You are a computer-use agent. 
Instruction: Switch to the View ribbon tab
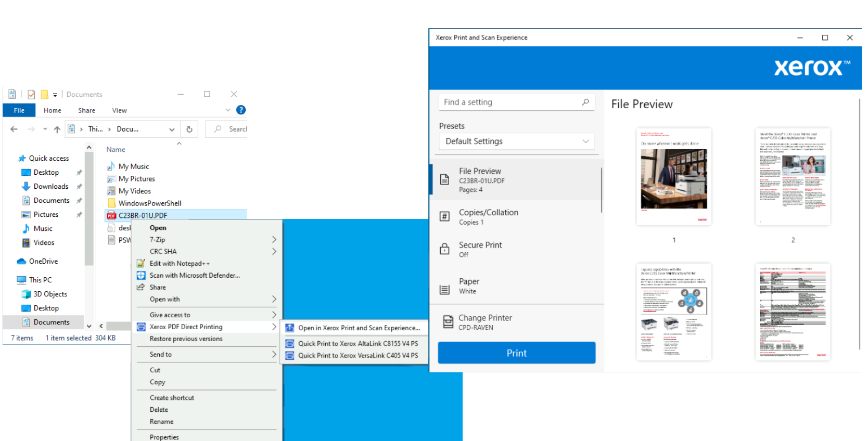(119, 110)
